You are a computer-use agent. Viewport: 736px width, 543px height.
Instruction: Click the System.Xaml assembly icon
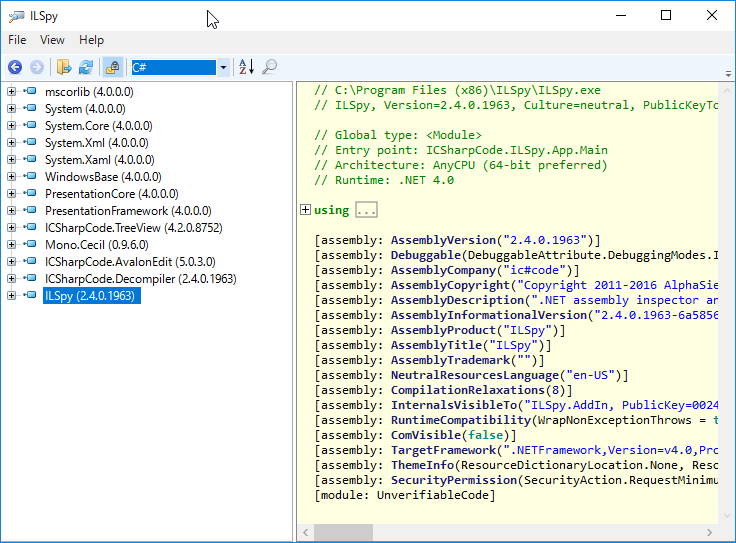pos(31,159)
